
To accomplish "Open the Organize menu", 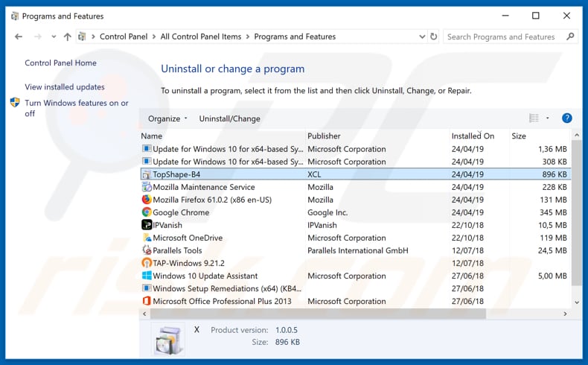I will pos(167,118).
